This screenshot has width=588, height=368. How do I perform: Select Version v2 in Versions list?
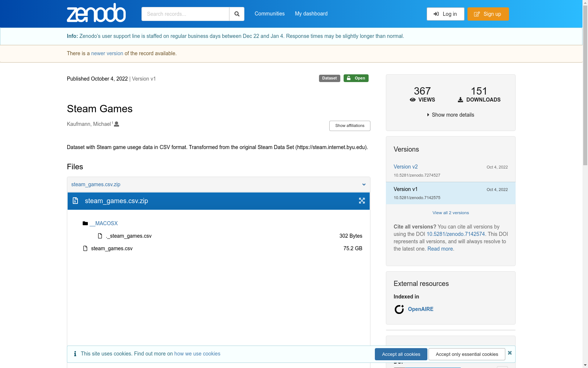pyautogui.click(x=406, y=167)
